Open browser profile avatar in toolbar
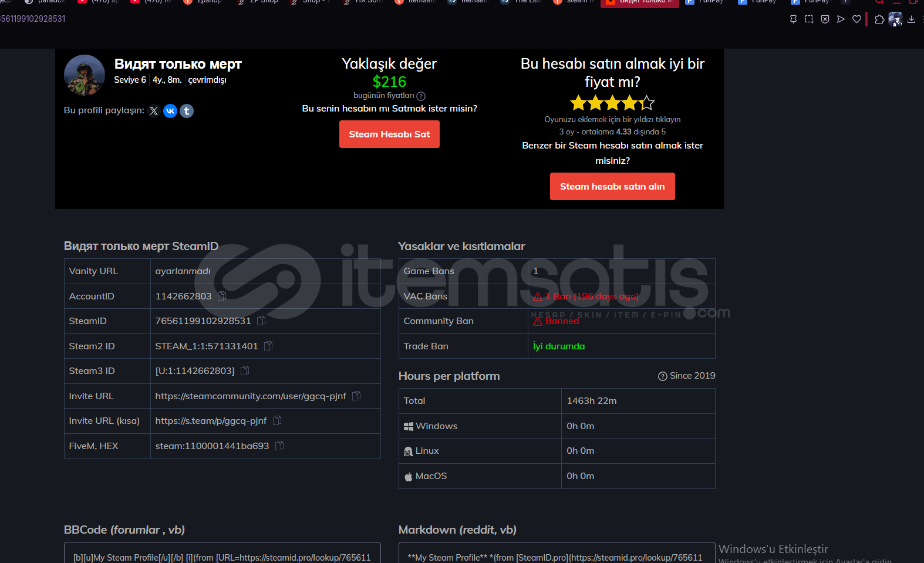The height and width of the screenshot is (563, 924). tap(895, 19)
